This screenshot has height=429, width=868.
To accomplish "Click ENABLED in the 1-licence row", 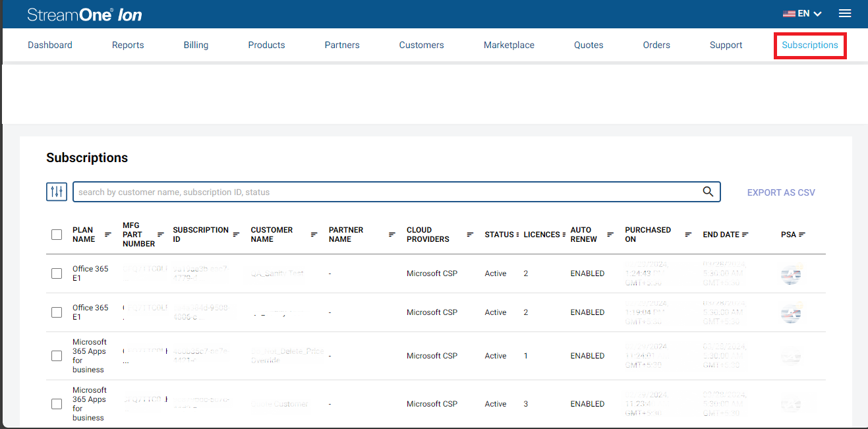I will [587, 356].
